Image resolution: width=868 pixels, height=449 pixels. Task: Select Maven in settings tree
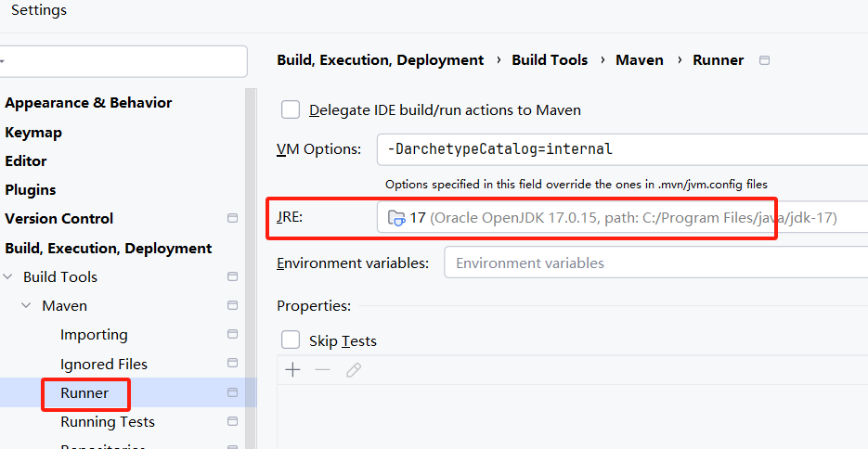pyautogui.click(x=64, y=306)
